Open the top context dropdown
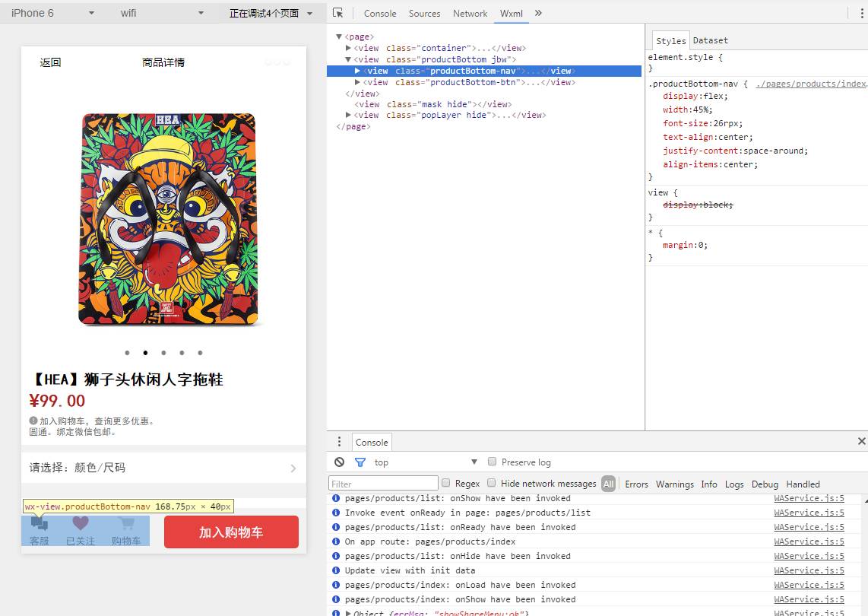This screenshot has height=616, width=868. click(425, 462)
